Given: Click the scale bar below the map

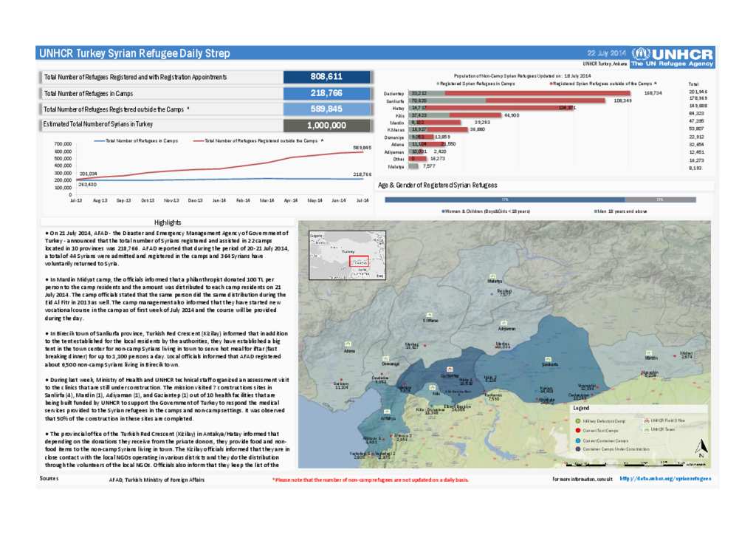Looking at the screenshot, I should click(624, 466).
